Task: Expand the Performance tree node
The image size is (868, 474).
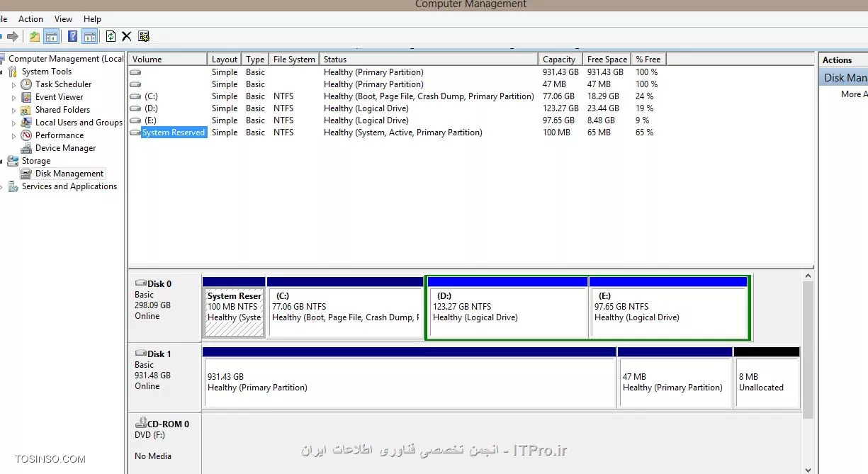Action: (13, 135)
